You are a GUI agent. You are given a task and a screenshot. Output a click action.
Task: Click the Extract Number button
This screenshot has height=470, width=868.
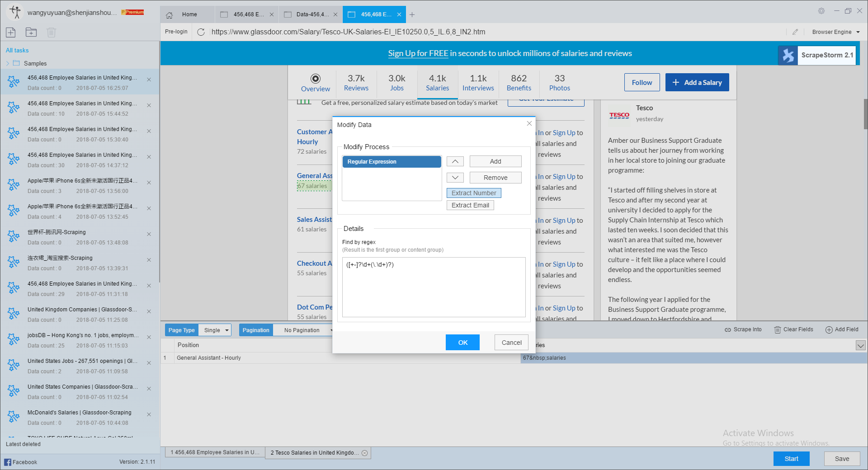pos(474,193)
